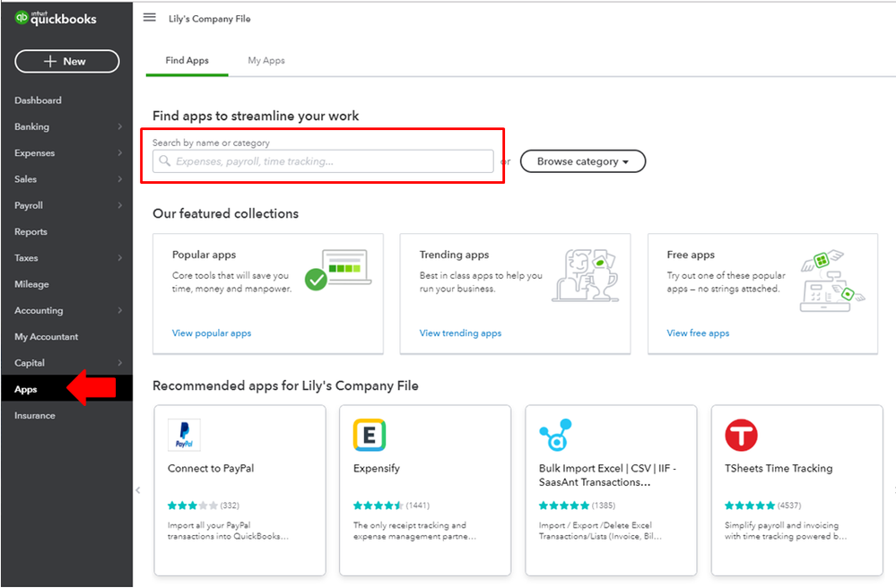Open Expenses in the sidebar
The height and width of the screenshot is (588, 896).
click(35, 153)
